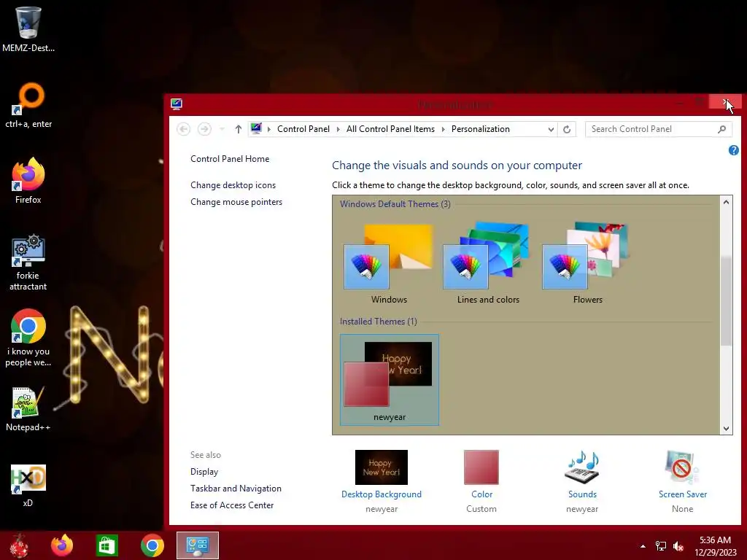Select Control Panel in breadcrumb
The image size is (747, 560).
[303, 129]
